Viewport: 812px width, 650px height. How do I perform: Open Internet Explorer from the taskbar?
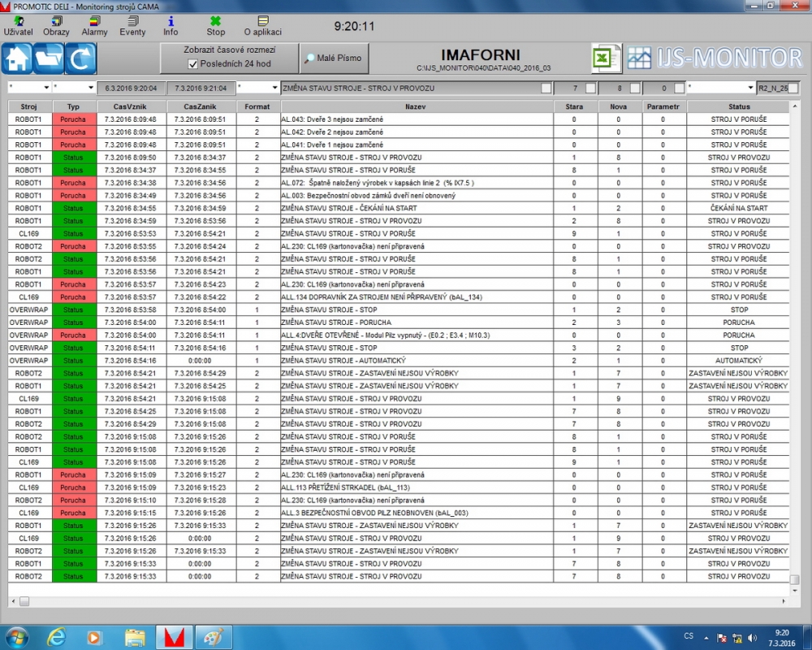tap(57, 635)
